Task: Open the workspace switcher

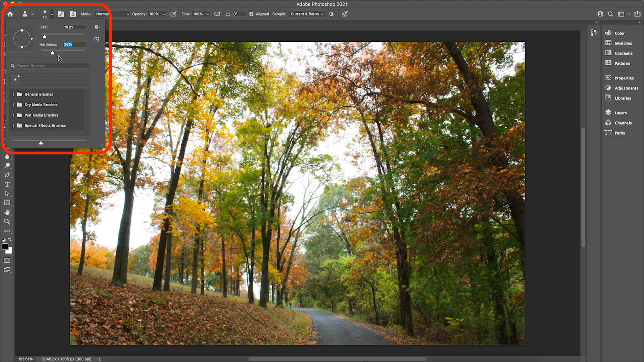Action: 623,14
